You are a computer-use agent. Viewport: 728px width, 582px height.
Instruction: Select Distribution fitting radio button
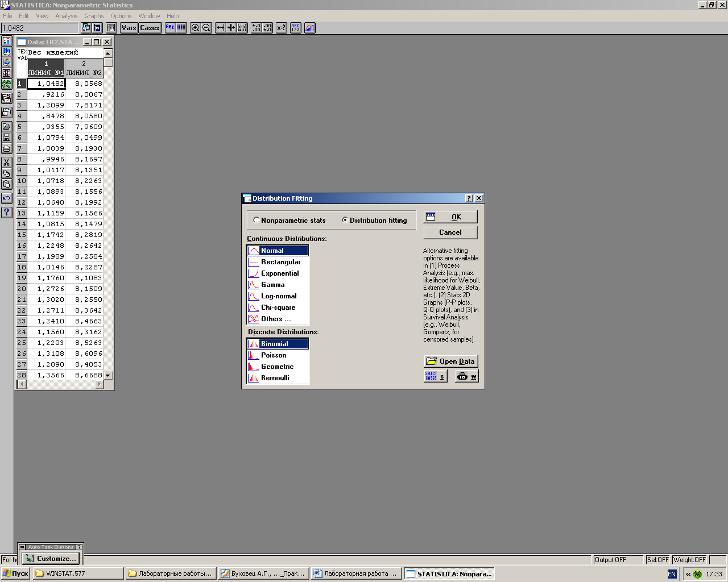click(374, 221)
